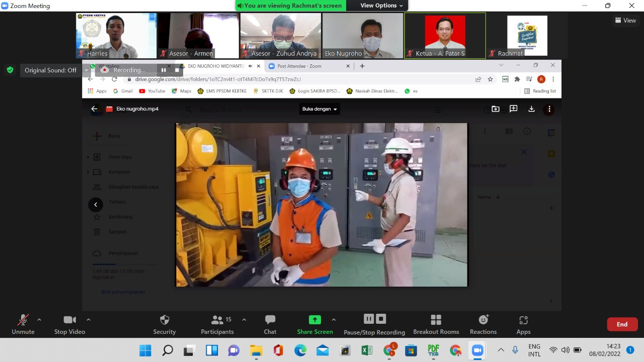
Task: Mute audio on the EKO NUGROHO tab
Action: (x=250, y=66)
